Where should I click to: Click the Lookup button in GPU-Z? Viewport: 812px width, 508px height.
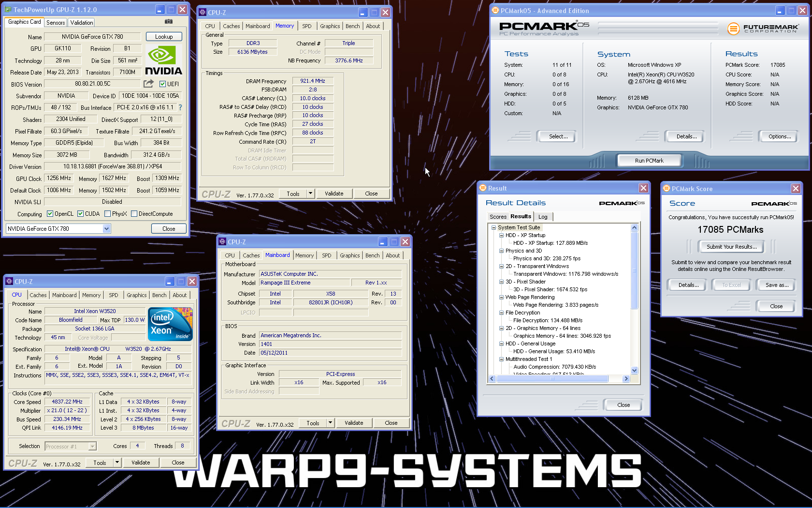tap(164, 37)
